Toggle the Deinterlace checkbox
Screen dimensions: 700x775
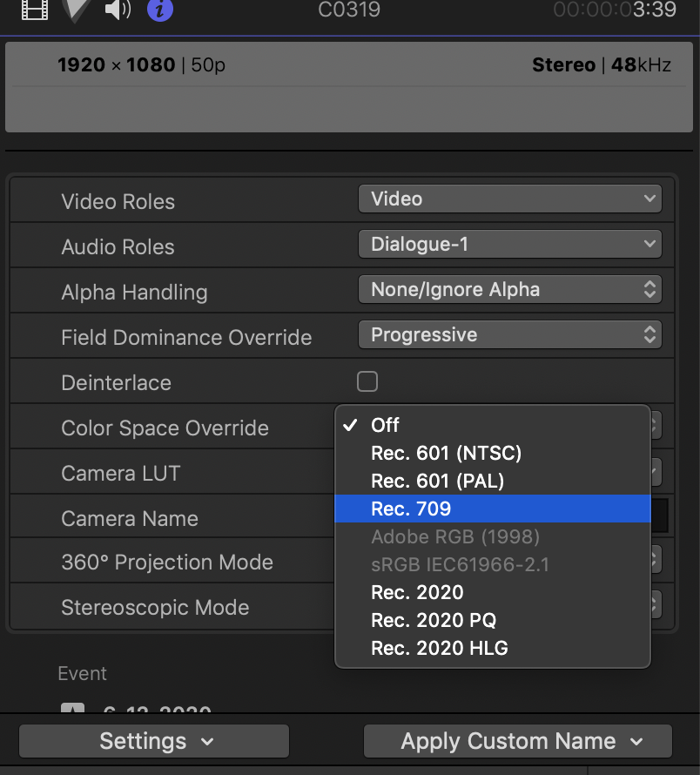367,381
